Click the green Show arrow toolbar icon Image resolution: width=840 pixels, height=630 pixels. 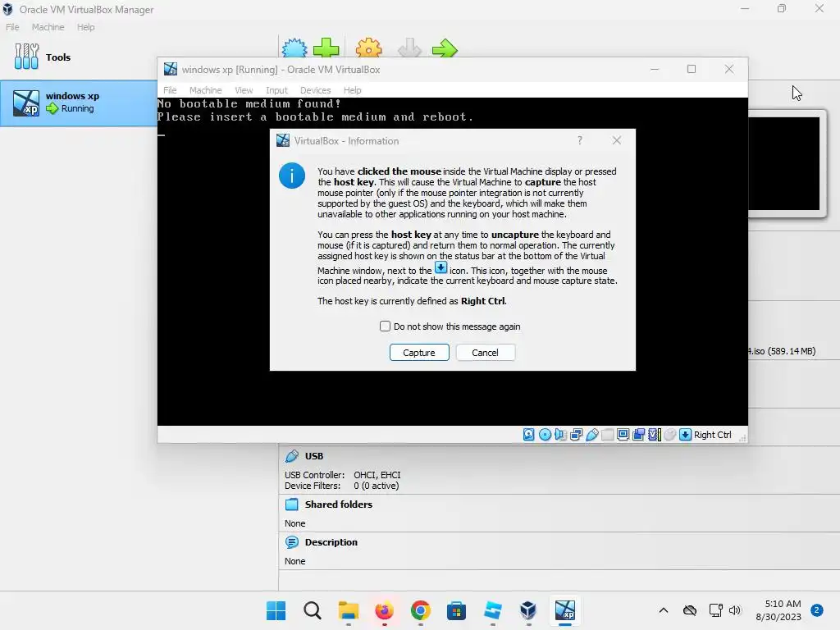pyautogui.click(x=445, y=48)
